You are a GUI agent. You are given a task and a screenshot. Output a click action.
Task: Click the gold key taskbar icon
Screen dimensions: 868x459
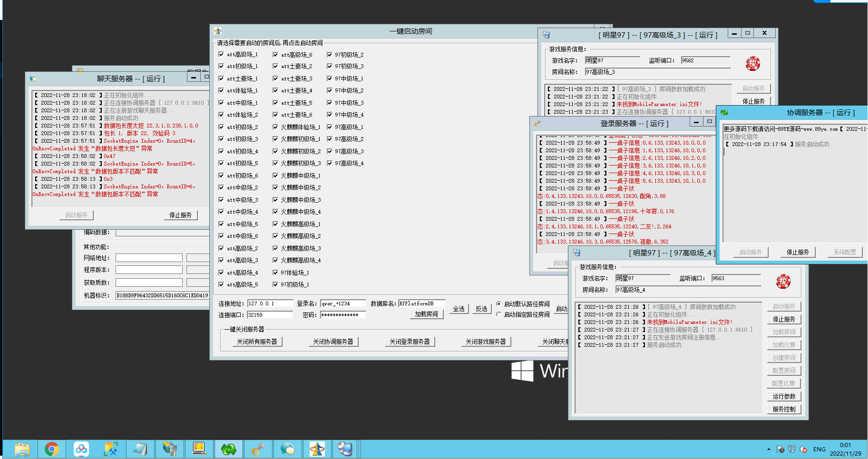(x=258, y=449)
